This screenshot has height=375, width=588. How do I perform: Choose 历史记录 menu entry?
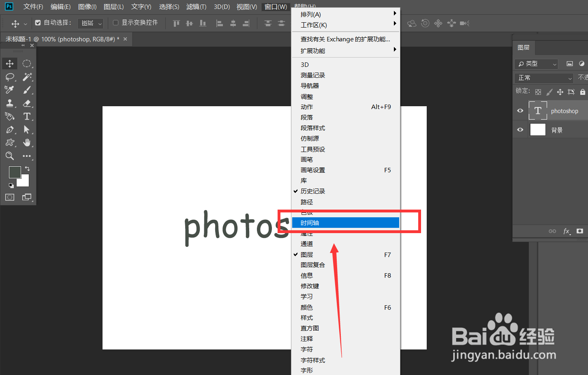(346, 191)
